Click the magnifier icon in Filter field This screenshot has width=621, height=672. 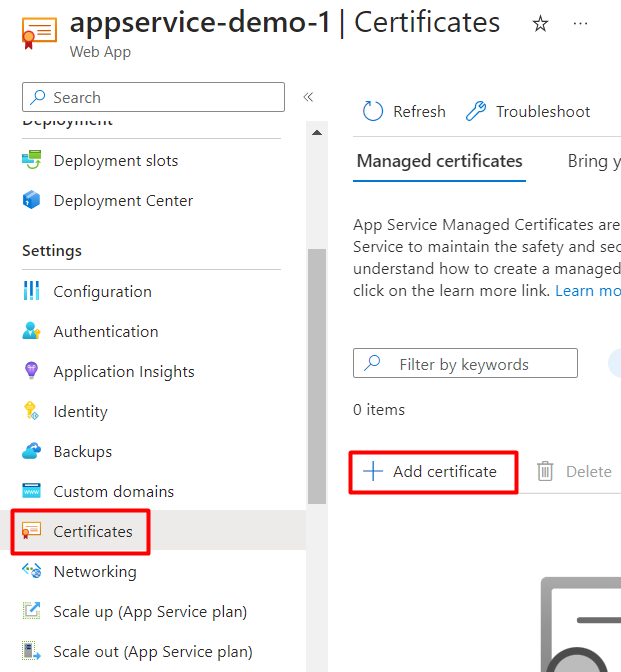[x=372, y=363]
